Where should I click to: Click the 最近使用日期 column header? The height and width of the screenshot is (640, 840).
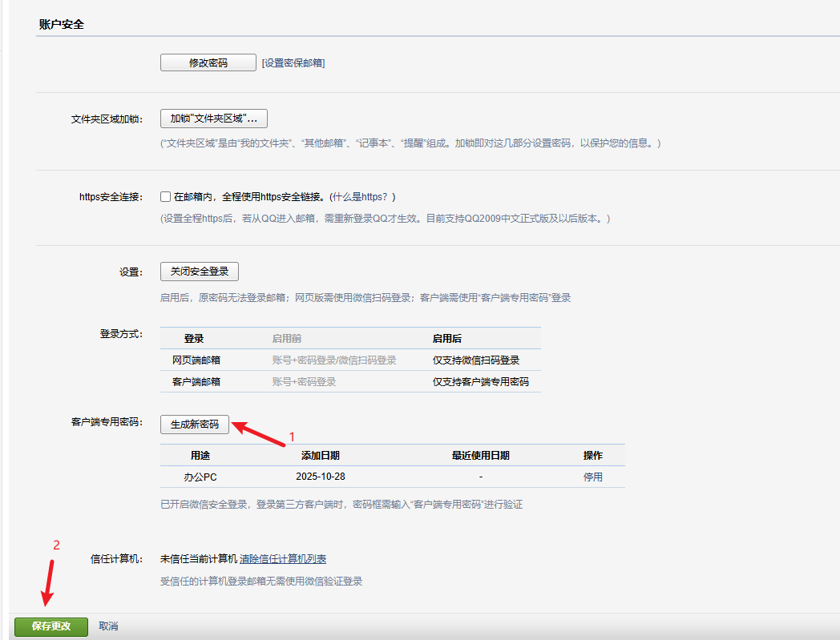coord(480,455)
